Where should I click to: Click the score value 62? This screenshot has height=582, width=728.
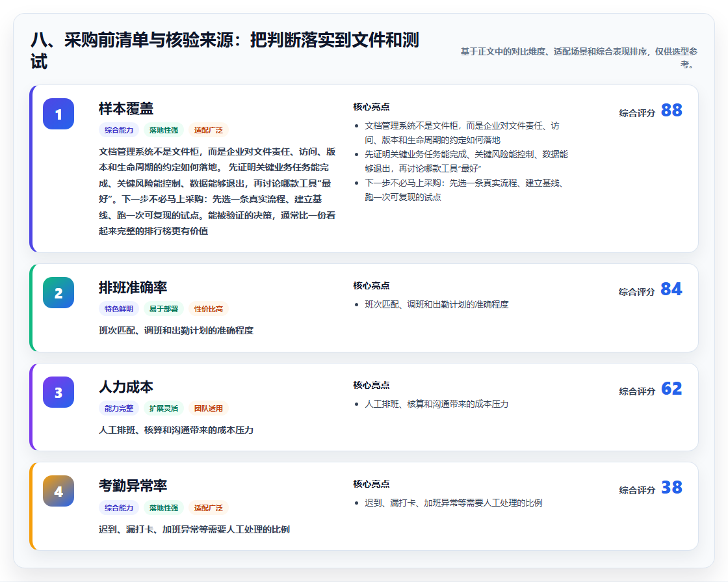[x=671, y=388]
